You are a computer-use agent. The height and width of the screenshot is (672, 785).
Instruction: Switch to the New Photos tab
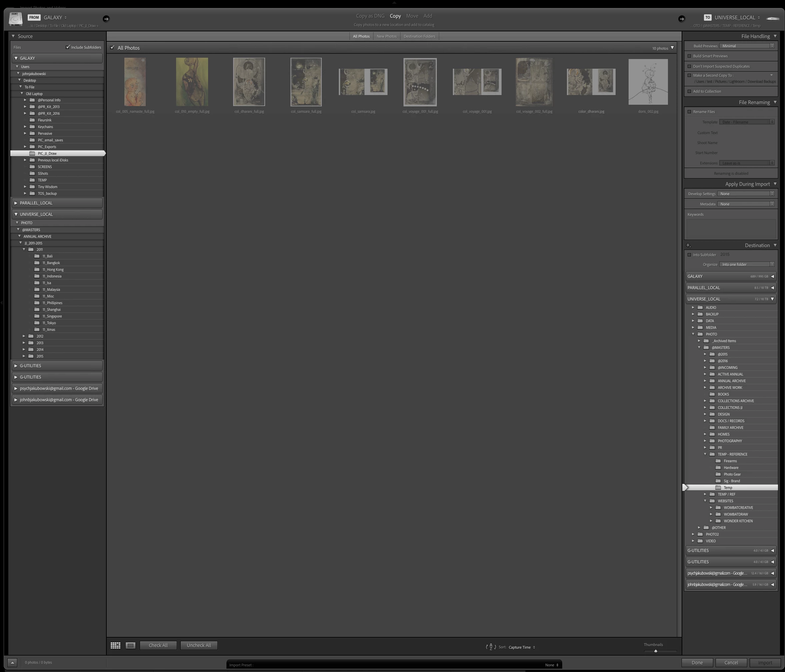[x=386, y=36]
